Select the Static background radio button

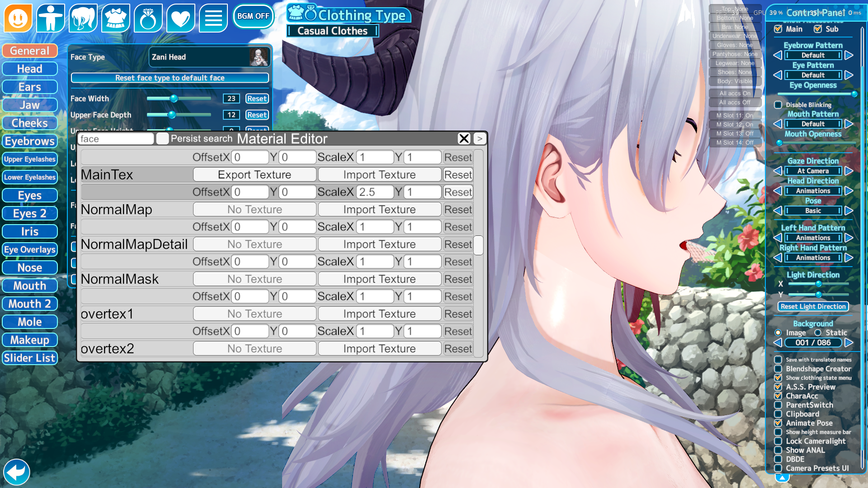[818, 333]
